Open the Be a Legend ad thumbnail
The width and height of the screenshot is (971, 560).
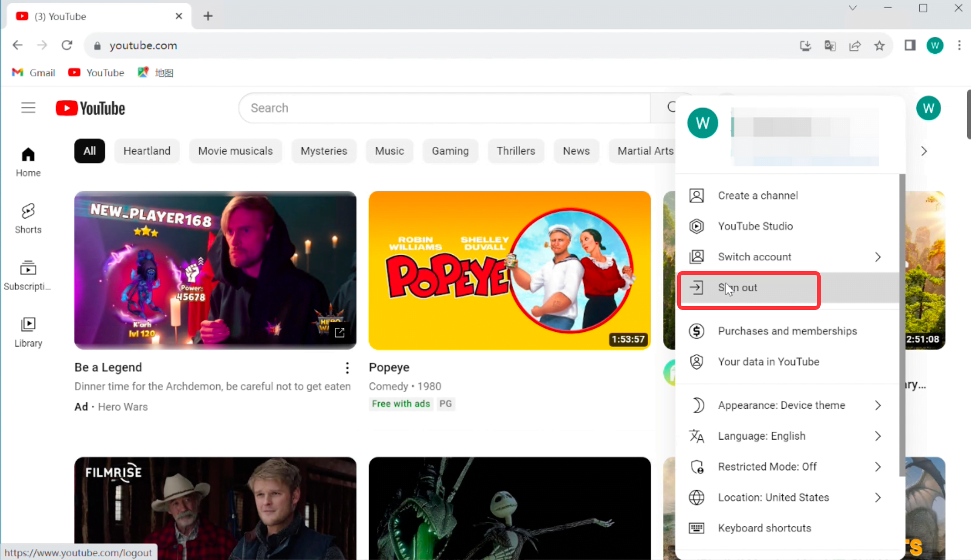(215, 270)
